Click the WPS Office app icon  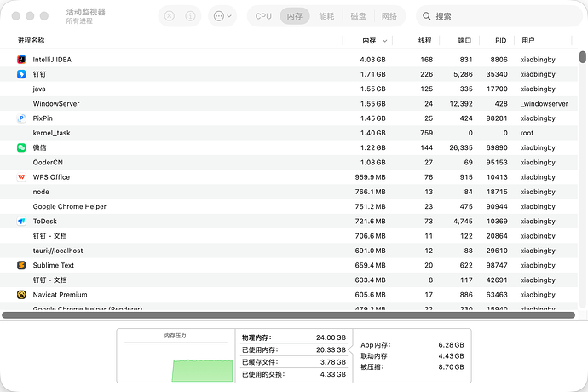(21, 177)
